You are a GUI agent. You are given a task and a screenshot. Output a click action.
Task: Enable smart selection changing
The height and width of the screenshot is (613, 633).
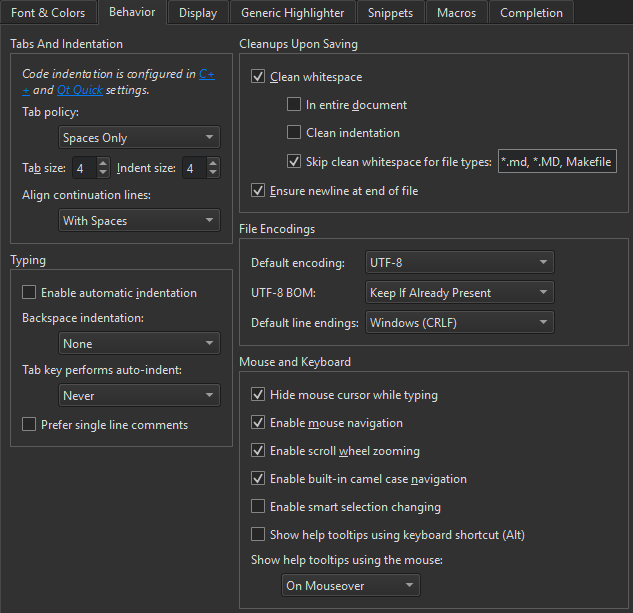click(259, 507)
